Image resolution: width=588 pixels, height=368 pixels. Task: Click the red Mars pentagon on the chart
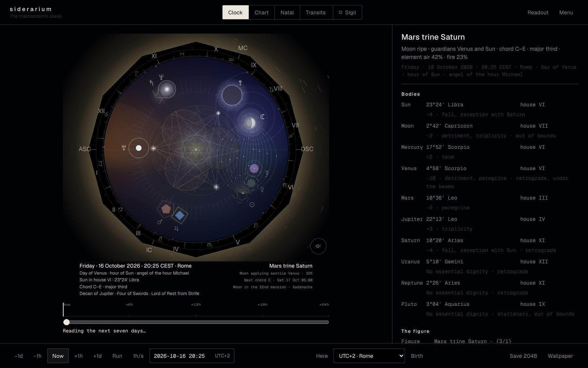point(166,209)
